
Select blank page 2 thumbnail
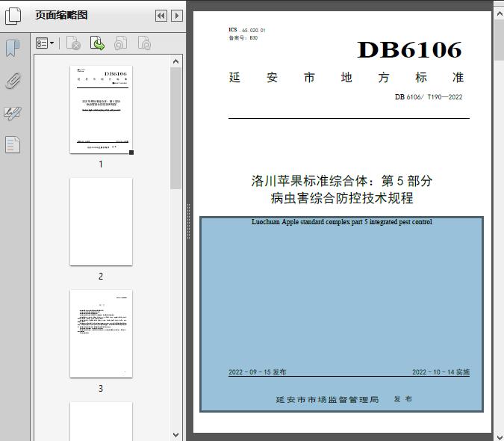101,222
